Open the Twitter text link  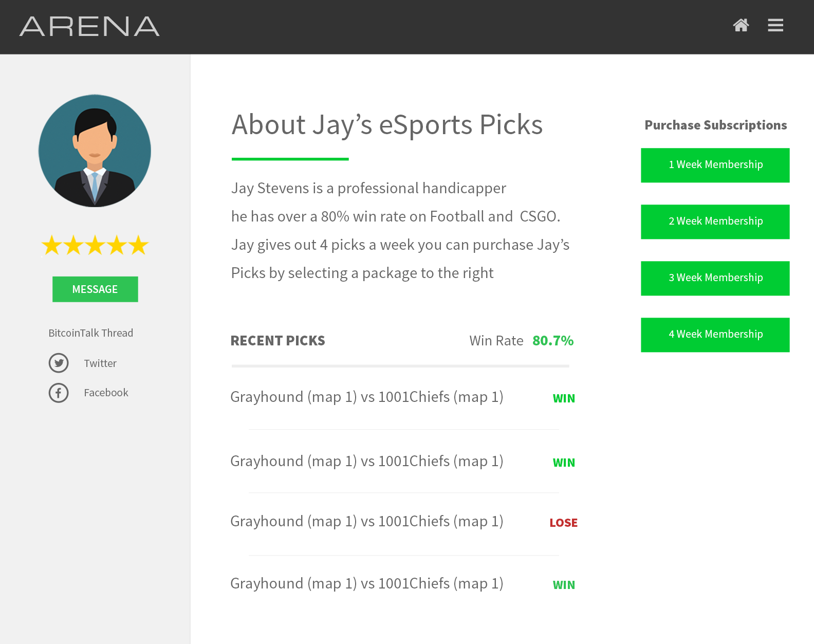pyautogui.click(x=100, y=363)
